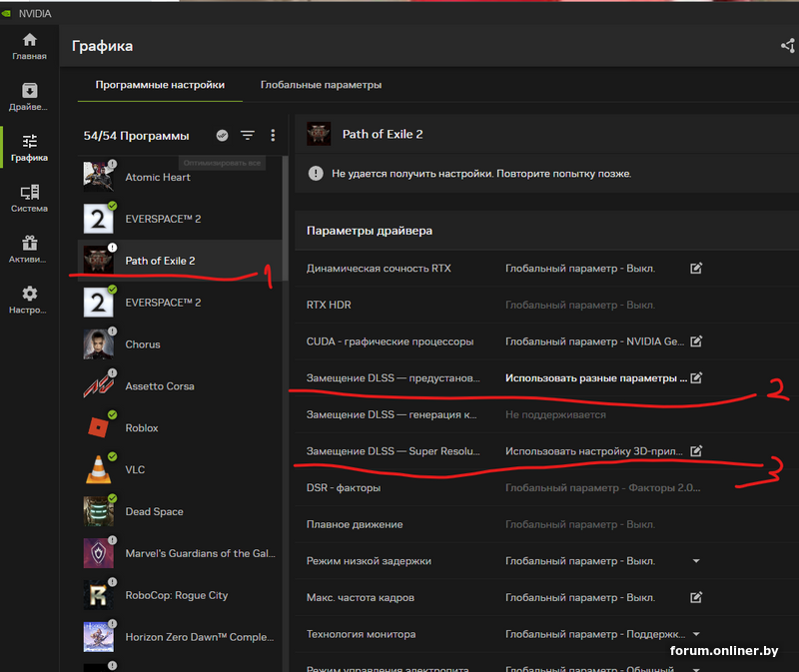The height and width of the screenshot is (672, 799).
Task: Open the Настройки gear section
Action: pos(29,301)
